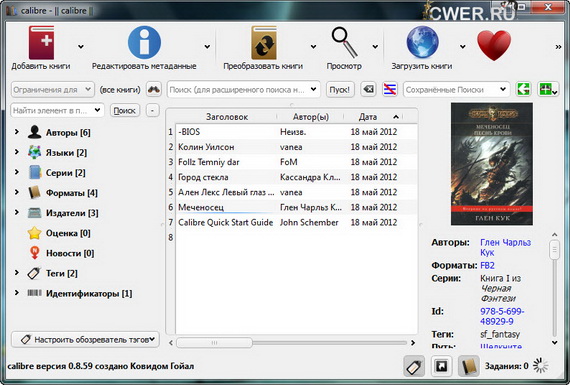570x385 pixels.
Task: Expand the Языки [2] tree node
Action: (17, 152)
